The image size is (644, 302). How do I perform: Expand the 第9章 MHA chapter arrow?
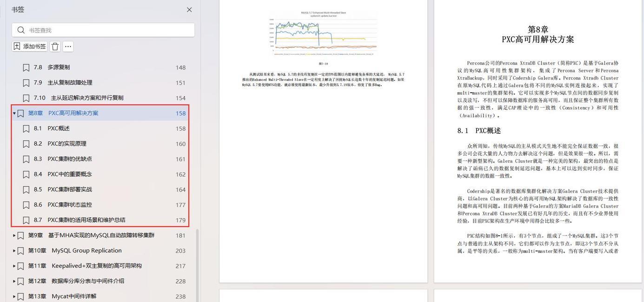14,235
